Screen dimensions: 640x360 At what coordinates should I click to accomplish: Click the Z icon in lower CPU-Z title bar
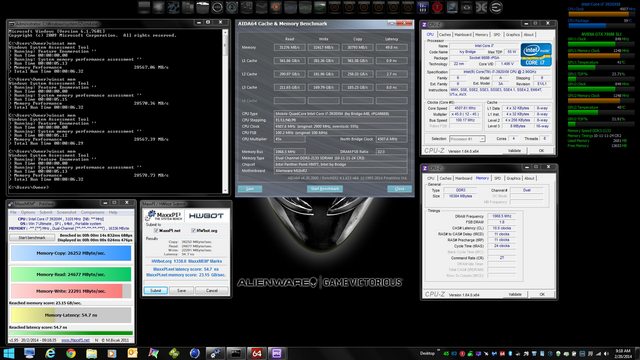424,168
